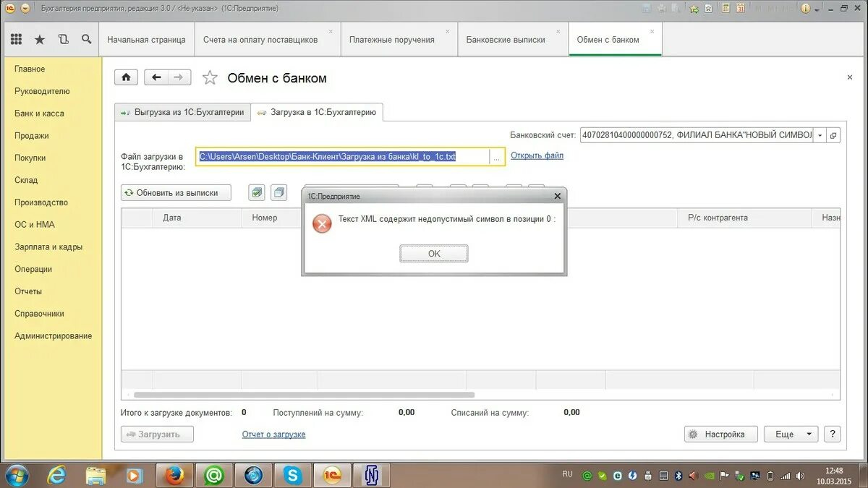Open the bank account record button
Viewport: 868px width, 488px height.
(833, 135)
